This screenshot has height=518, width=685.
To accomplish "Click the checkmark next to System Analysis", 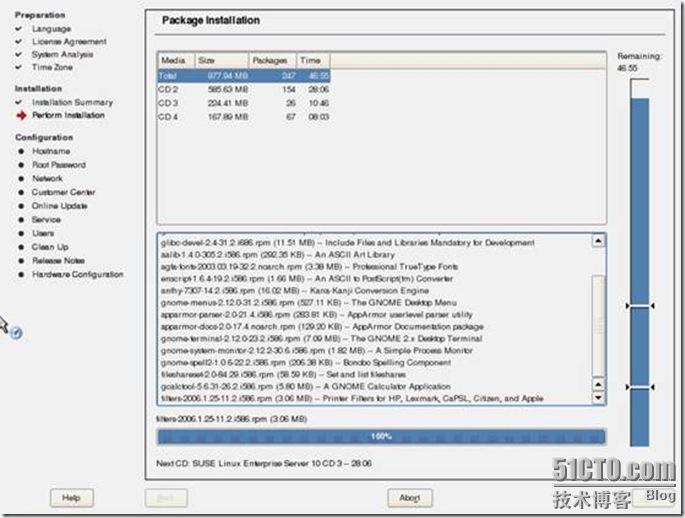I will coord(19,55).
